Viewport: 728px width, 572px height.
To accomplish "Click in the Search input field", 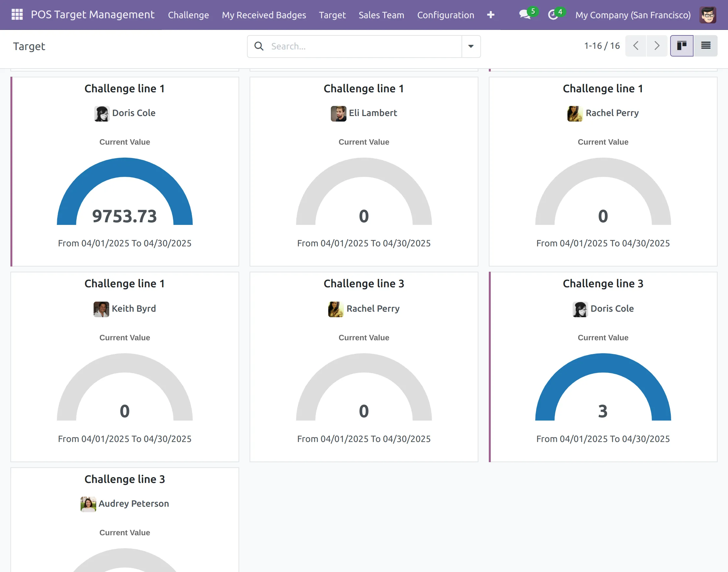I will coord(365,46).
